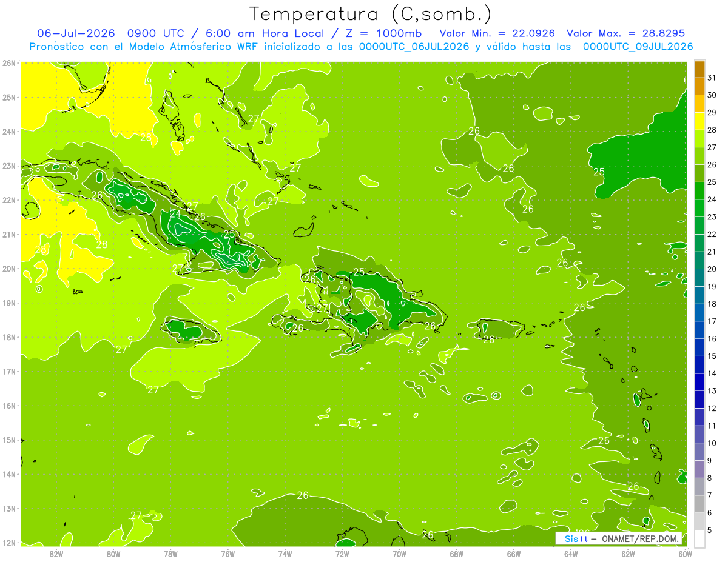Click the '60W' longitude axis label
728x562 pixels.
685,554
